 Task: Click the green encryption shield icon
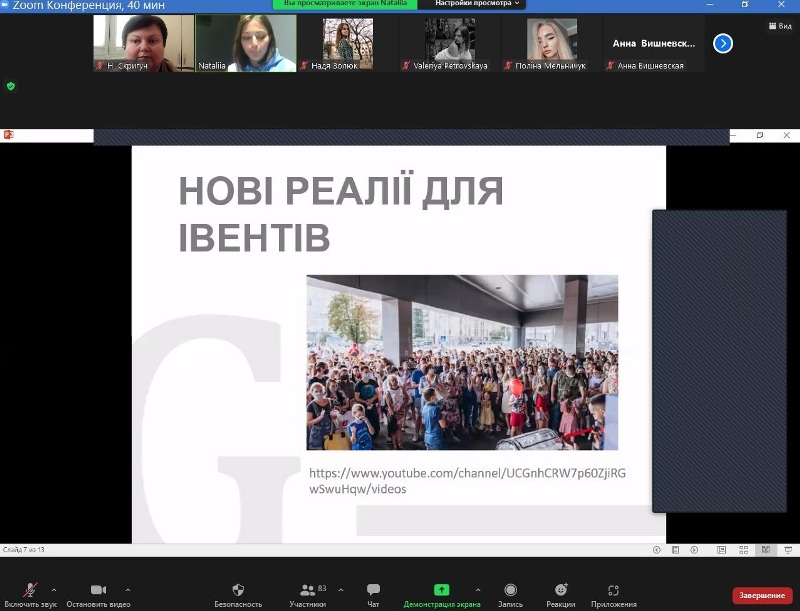pyautogui.click(x=11, y=86)
